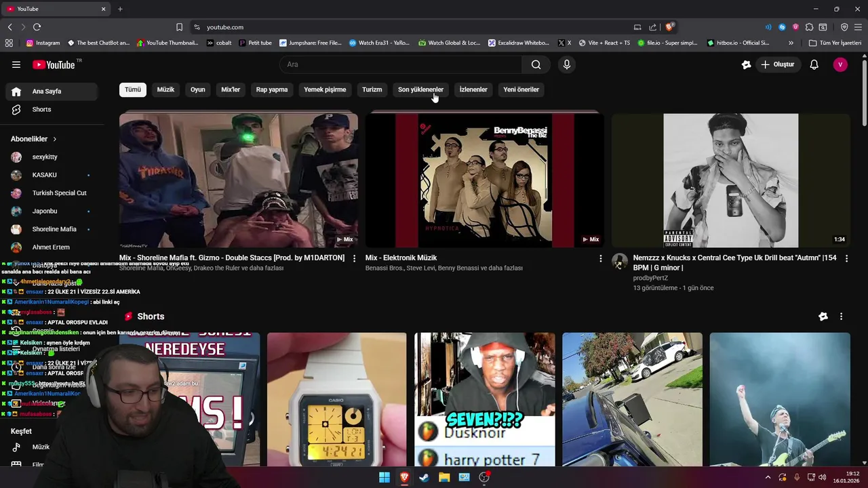868x488 pixels.
Task: Go back to the previous page
Action: (x=9, y=27)
